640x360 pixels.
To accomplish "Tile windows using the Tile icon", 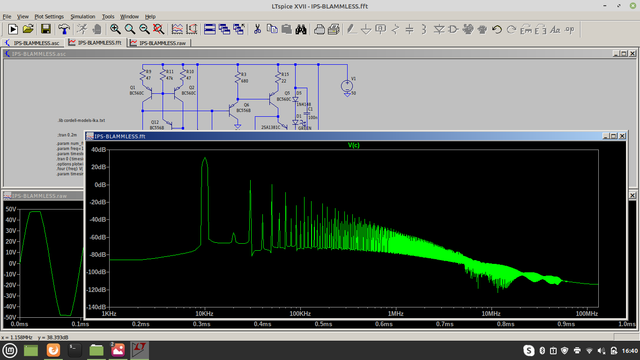I will coord(210,29).
